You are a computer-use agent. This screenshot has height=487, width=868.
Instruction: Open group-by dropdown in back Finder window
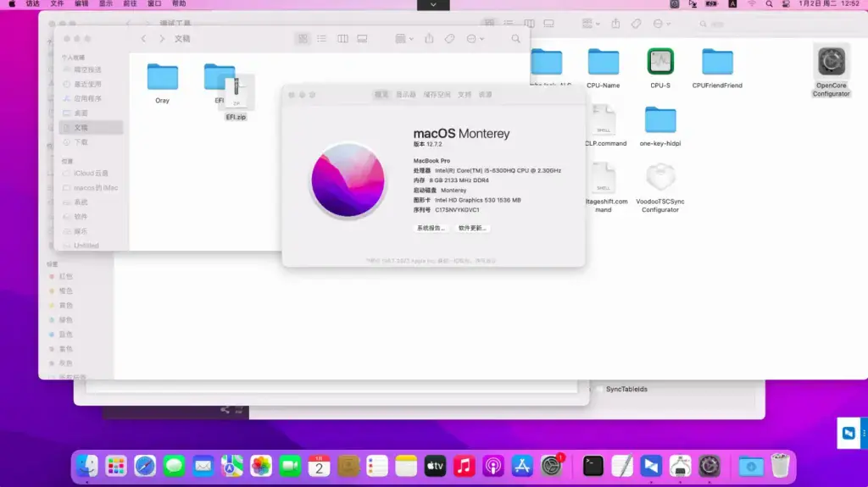[x=591, y=24]
